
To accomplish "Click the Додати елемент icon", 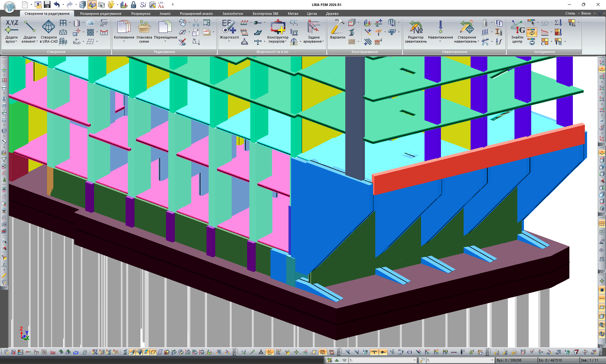I will [30, 27].
